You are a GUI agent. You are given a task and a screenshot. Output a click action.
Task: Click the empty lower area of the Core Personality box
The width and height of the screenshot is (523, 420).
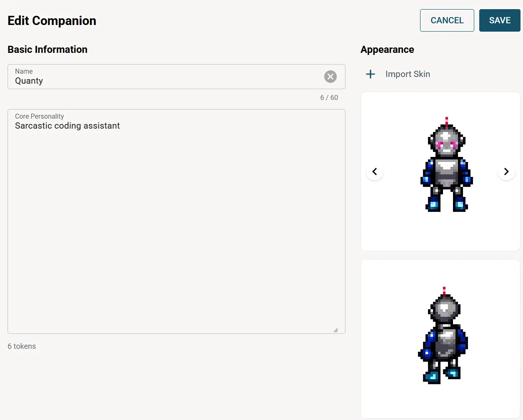click(176, 250)
